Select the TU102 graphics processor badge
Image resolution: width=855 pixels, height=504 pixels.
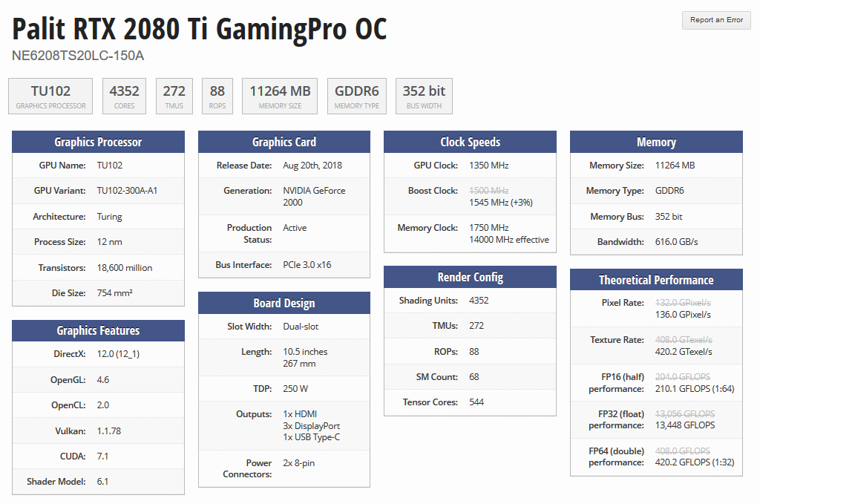(50, 96)
